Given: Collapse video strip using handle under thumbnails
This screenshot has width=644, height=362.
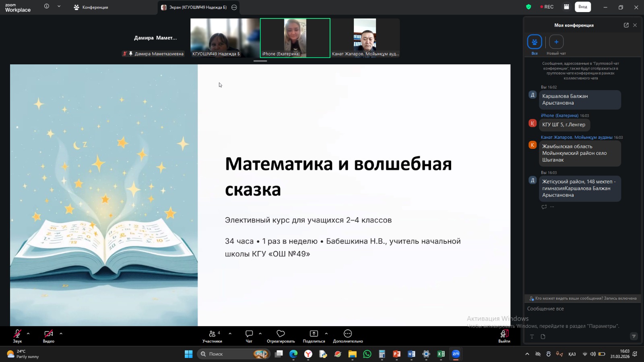Looking at the screenshot, I should [x=260, y=61].
